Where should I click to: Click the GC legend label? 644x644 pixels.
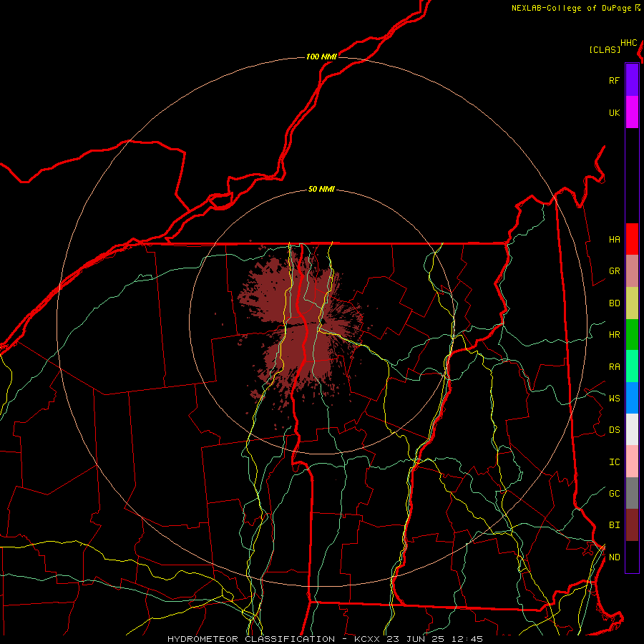click(x=614, y=493)
